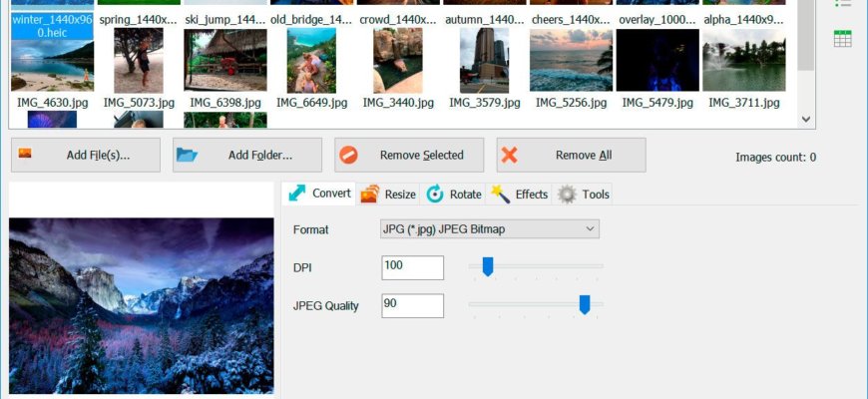Screen dimensions: 868x399
Task: Click the blue folder icon on Add Folder
Action: point(187,156)
